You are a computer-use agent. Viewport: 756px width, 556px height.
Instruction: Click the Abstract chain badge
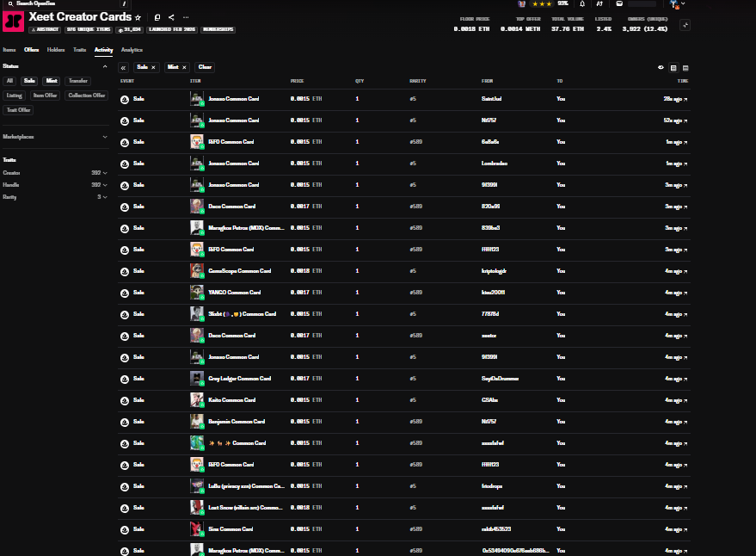coord(45,29)
